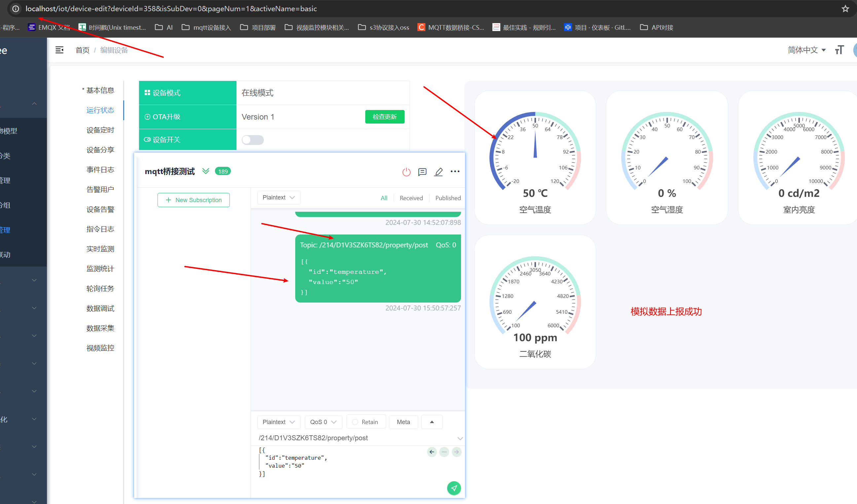Click the pencil edit connection icon
The height and width of the screenshot is (504, 857).
[438, 172]
